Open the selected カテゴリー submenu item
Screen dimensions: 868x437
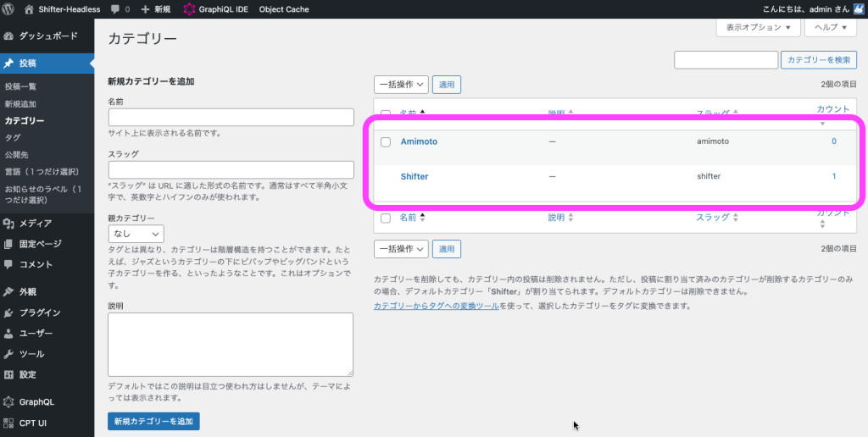pos(25,120)
